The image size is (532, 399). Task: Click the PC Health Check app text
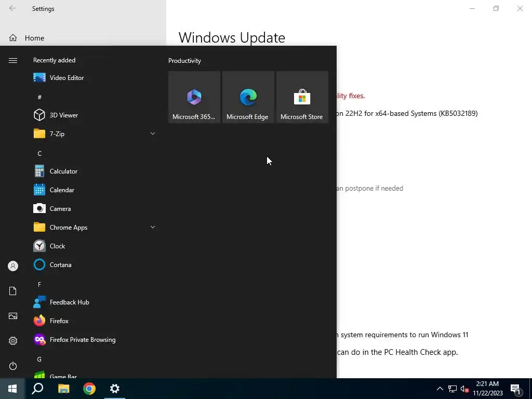(x=397, y=352)
